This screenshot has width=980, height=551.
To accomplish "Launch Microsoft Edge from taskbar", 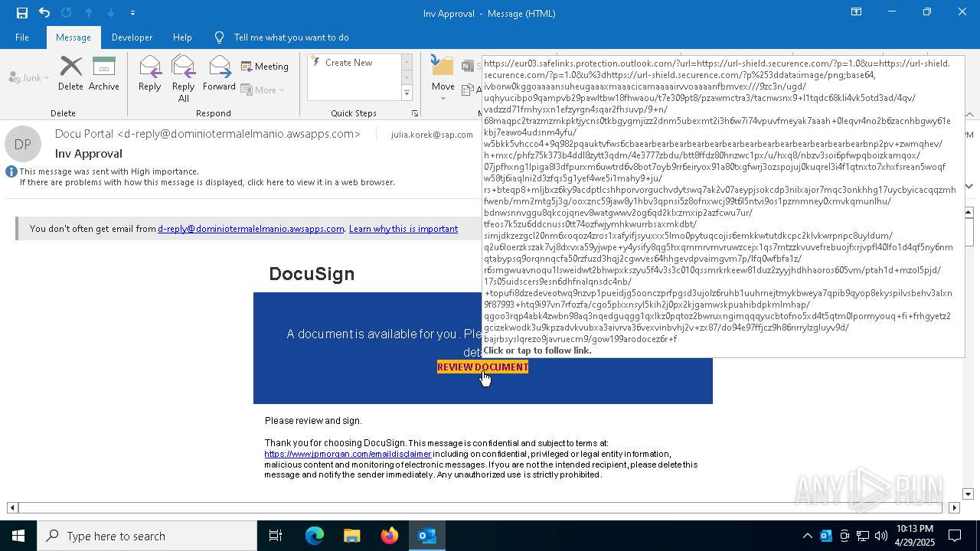I will point(314,536).
